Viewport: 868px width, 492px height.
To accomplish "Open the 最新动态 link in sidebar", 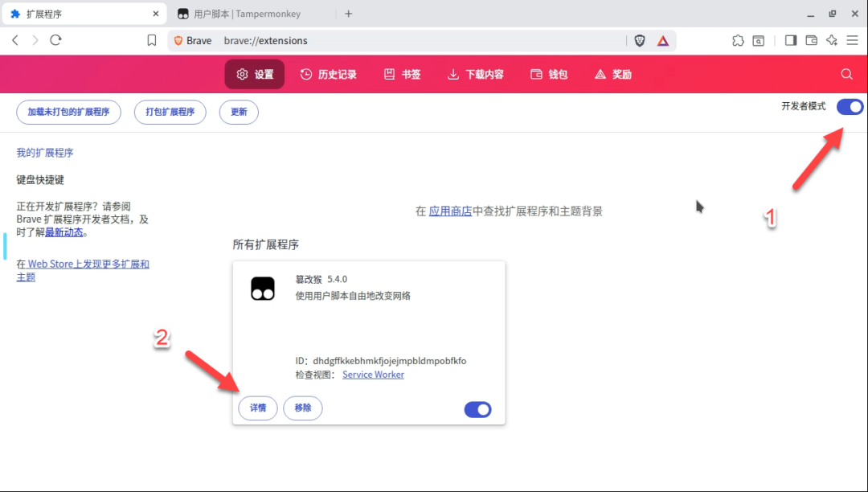I will coord(63,232).
